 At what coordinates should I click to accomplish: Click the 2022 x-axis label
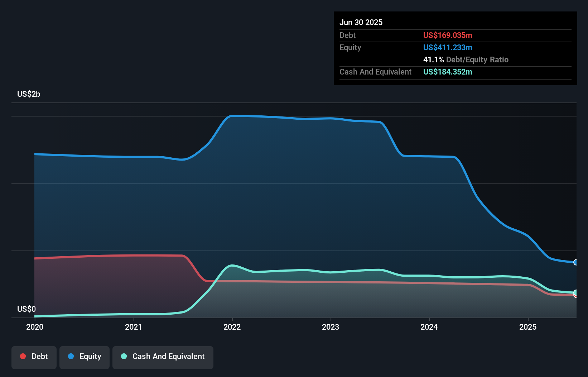coord(232,327)
